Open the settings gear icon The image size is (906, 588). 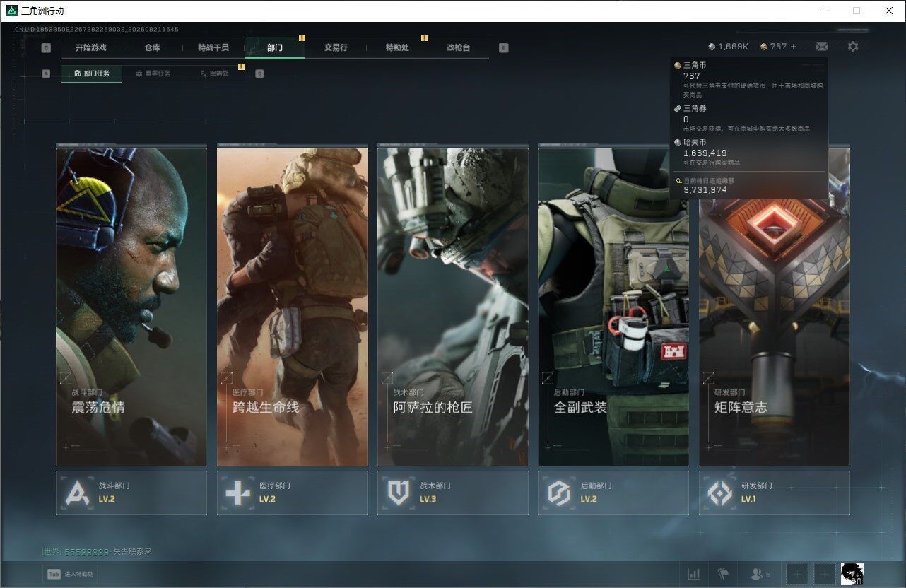pyautogui.click(x=853, y=47)
